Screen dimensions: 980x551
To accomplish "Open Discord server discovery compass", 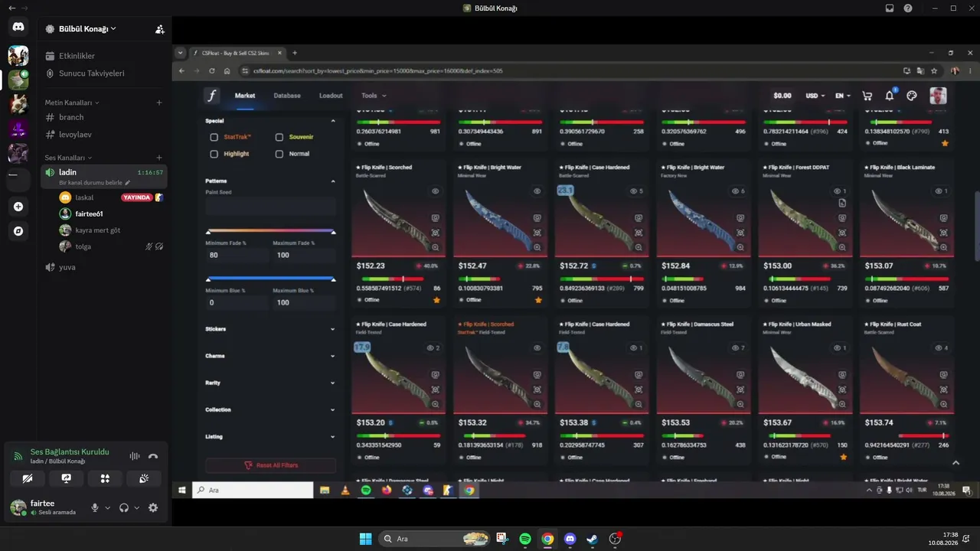I will point(18,230).
